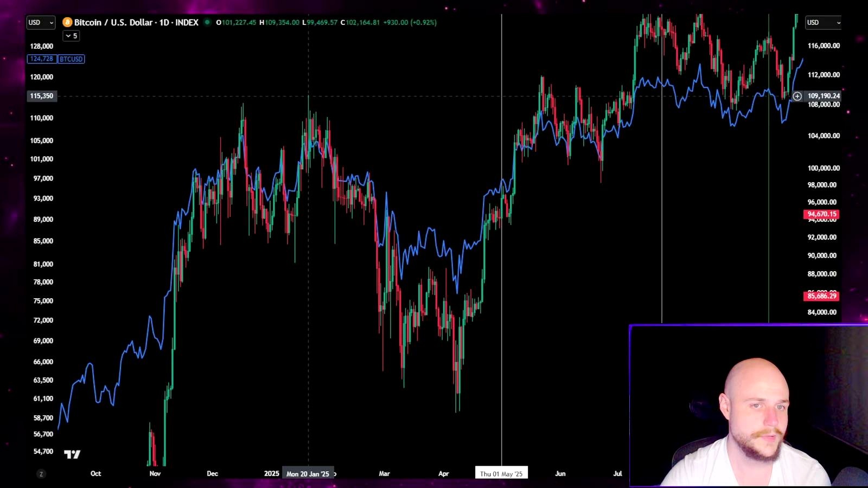868x488 pixels.
Task: Click 84,000.00 on the right price scale
Action: 822,312
